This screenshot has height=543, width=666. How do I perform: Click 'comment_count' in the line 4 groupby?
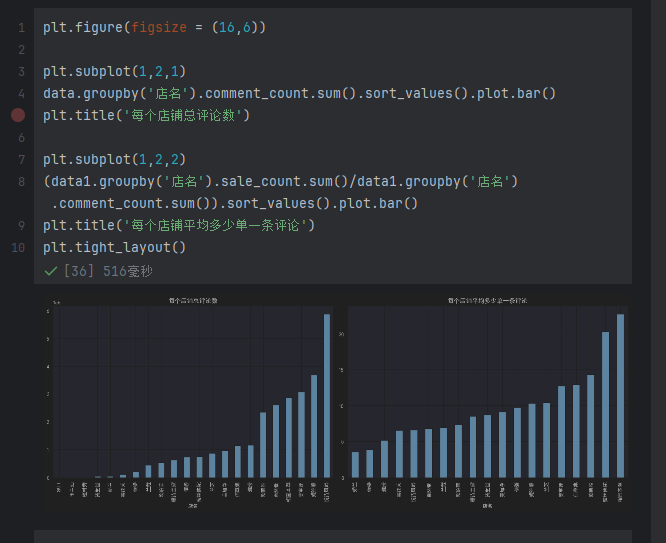click(257, 93)
